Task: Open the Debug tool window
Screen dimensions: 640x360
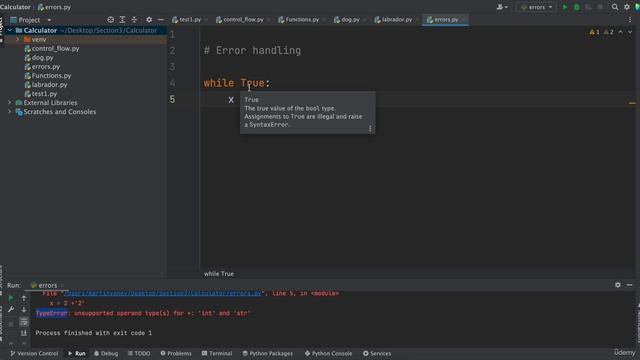Action: coord(106,353)
